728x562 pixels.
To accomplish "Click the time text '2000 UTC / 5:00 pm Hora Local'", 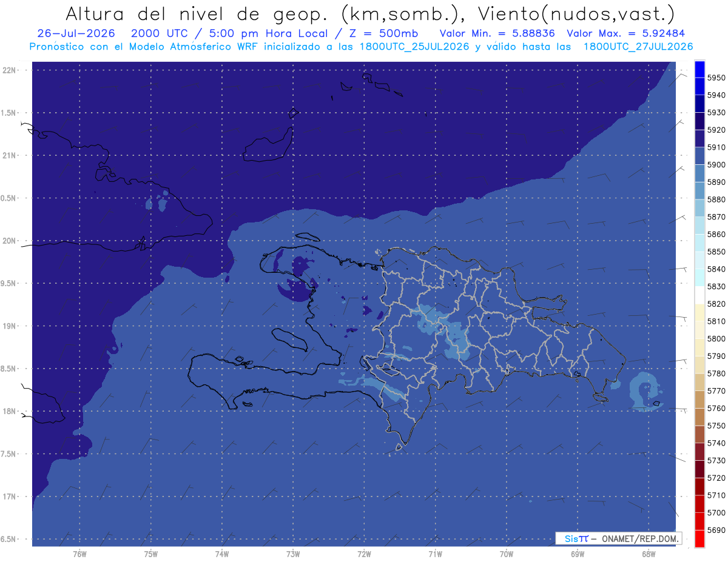I will point(229,33).
